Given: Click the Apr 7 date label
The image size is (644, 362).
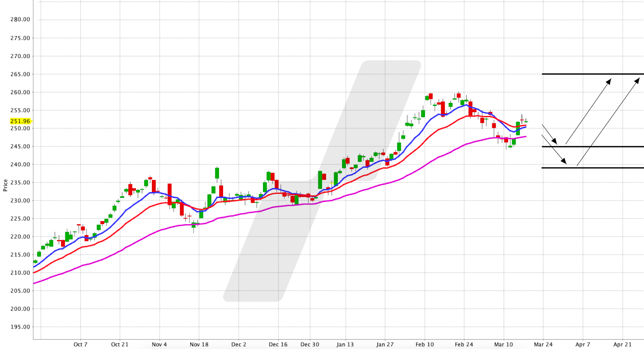Looking at the screenshot, I should (583, 345).
